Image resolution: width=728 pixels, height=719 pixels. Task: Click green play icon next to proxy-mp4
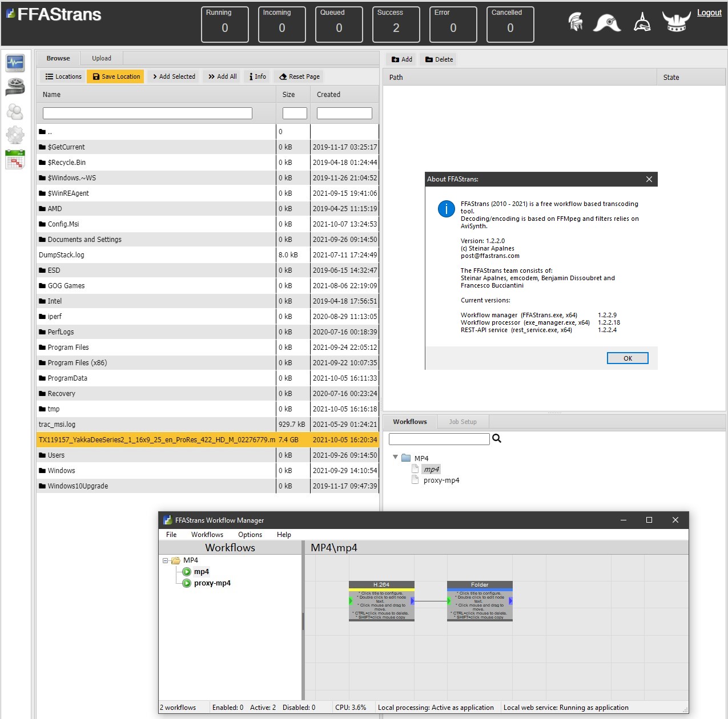187,583
